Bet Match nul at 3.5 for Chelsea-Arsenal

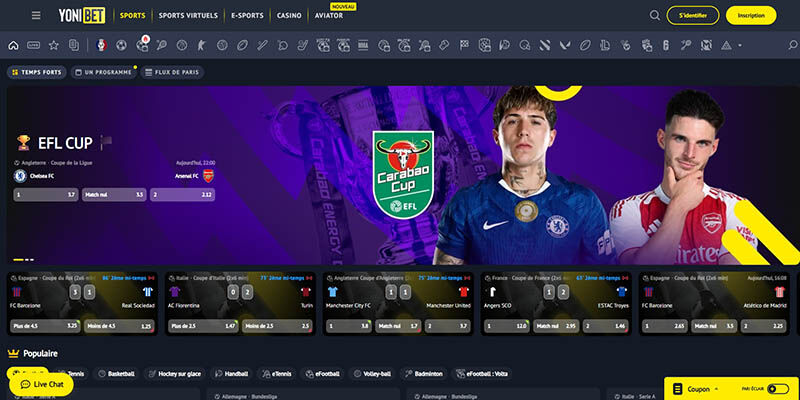[x=114, y=195]
